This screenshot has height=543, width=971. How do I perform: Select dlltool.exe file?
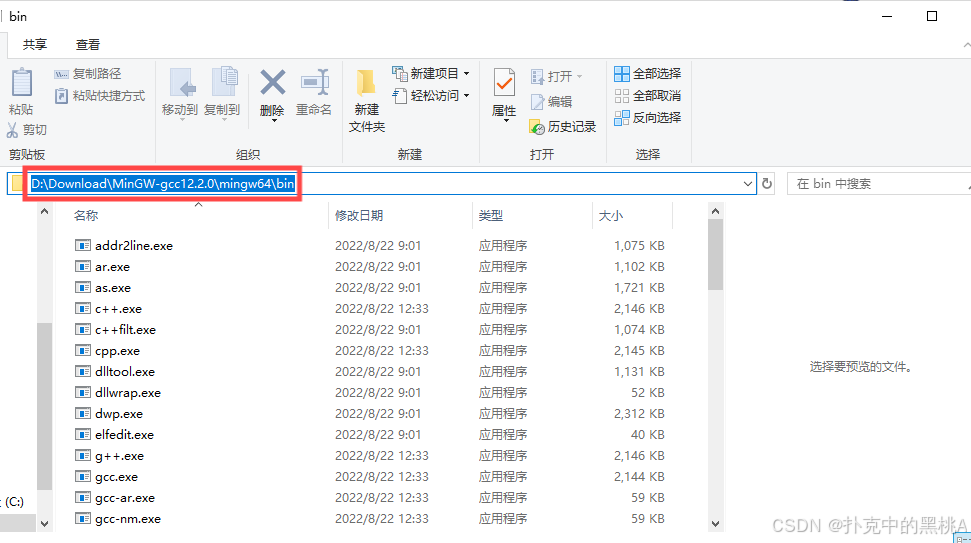tap(124, 371)
